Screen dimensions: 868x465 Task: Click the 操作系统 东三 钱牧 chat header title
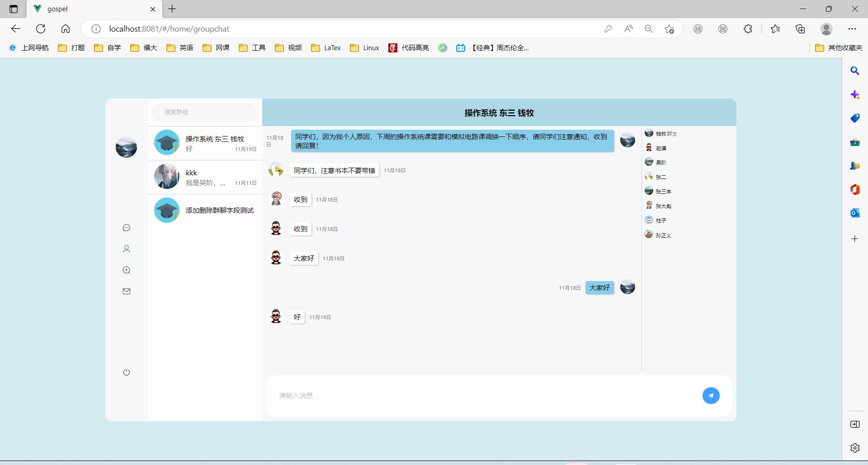[499, 113]
